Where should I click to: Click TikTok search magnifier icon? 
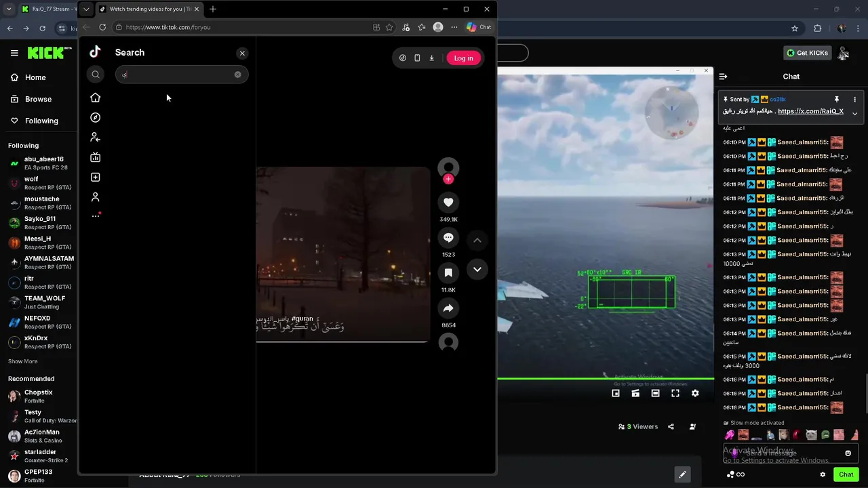pyautogui.click(x=96, y=75)
